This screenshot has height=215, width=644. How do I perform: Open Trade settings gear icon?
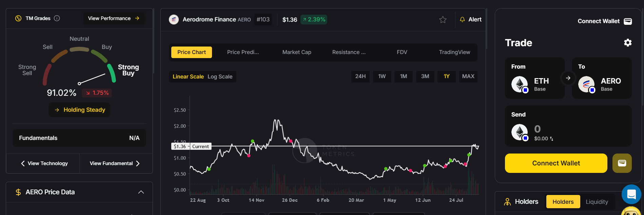[x=628, y=42]
